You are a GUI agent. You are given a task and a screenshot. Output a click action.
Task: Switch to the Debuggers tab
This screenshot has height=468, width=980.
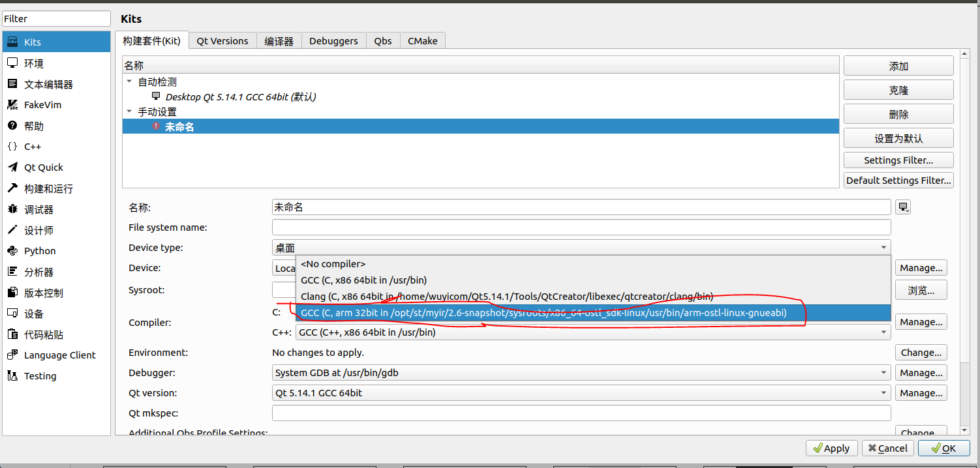click(333, 40)
